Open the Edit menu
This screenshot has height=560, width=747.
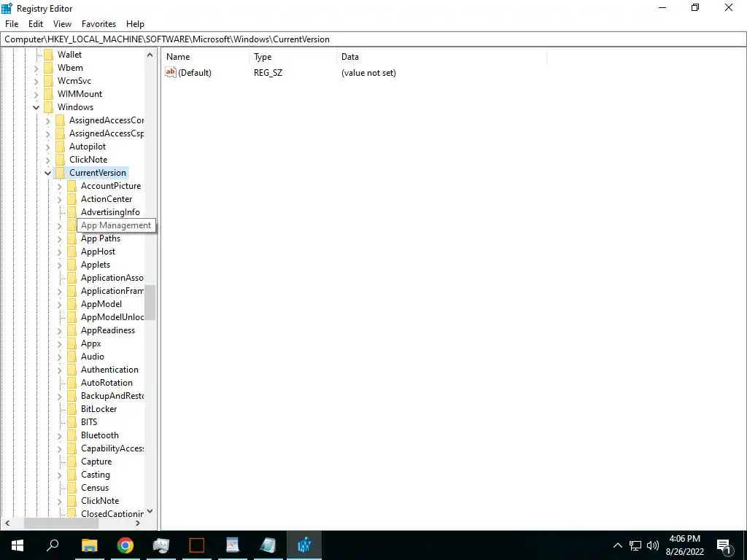click(36, 24)
